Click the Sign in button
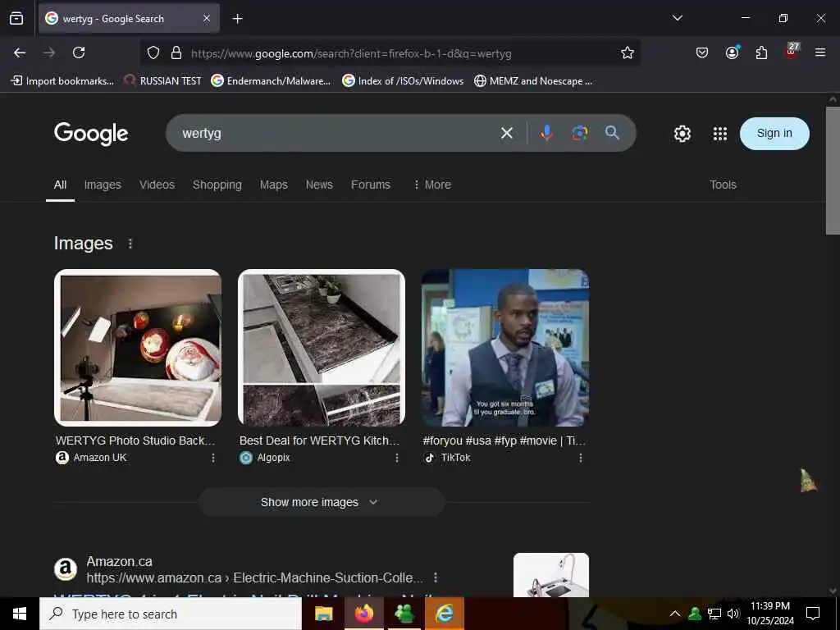Screen dimensions: 840x630 point(774,134)
